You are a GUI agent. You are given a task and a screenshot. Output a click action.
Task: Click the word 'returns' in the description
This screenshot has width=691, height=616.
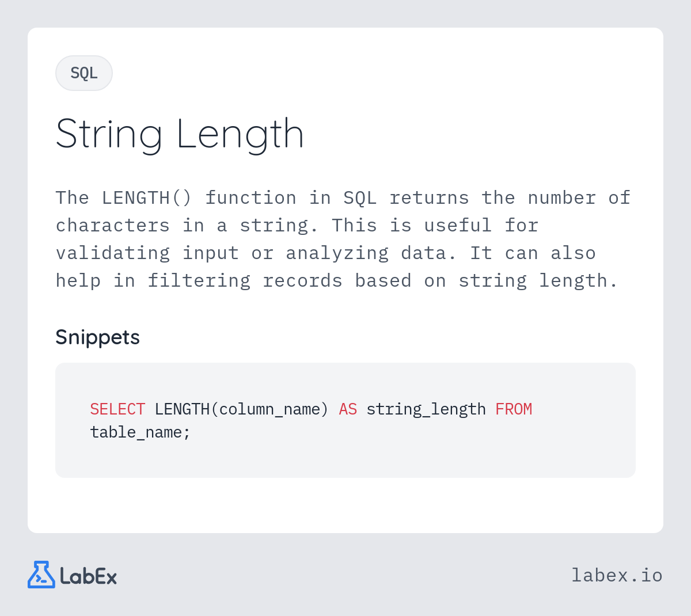click(x=429, y=198)
